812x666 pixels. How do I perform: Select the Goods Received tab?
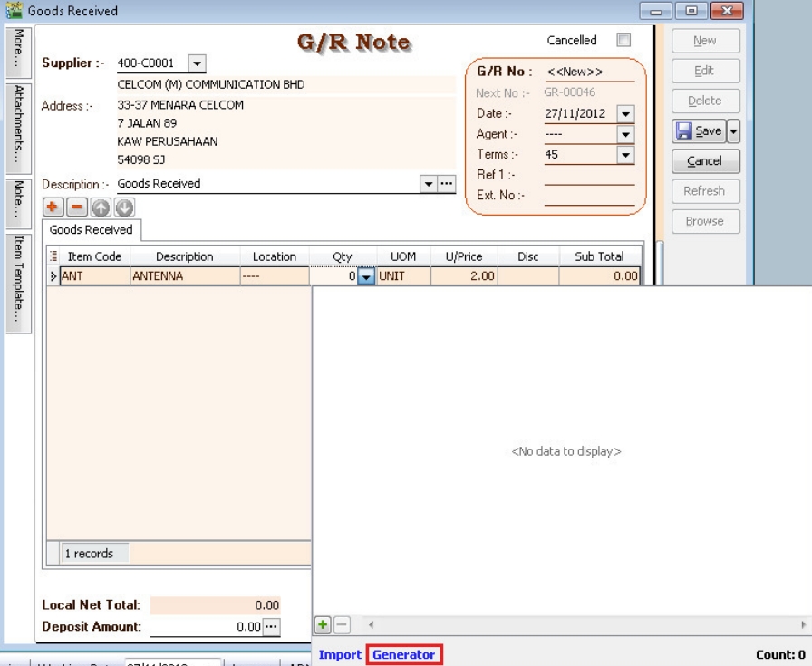[x=91, y=230]
